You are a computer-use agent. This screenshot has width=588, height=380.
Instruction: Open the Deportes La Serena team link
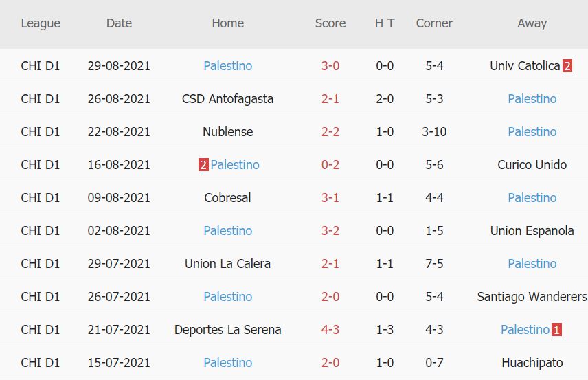227,330
